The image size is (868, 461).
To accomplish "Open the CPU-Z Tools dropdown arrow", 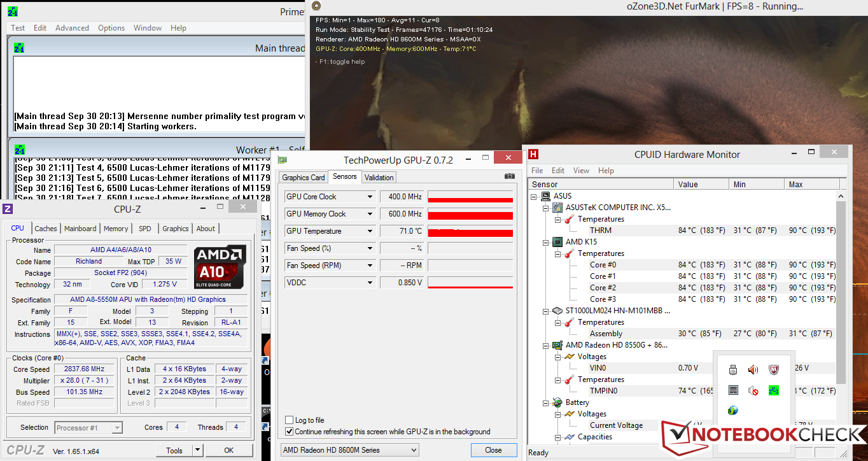I will click(x=197, y=450).
